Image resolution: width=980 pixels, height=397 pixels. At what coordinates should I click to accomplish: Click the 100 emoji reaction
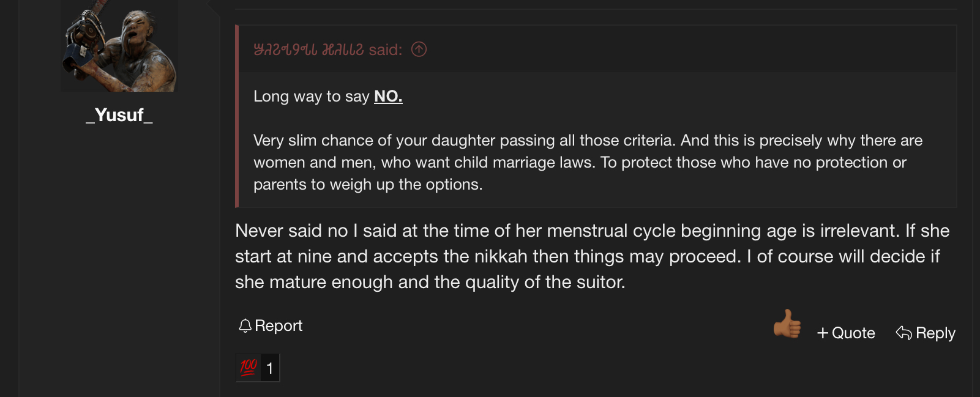[249, 368]
